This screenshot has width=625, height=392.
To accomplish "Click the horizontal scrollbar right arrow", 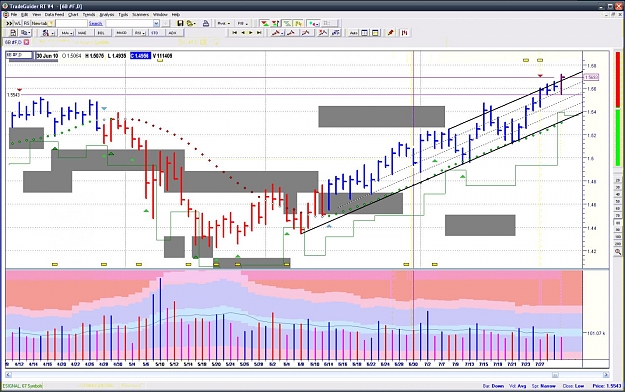I will tap(605, 374).
